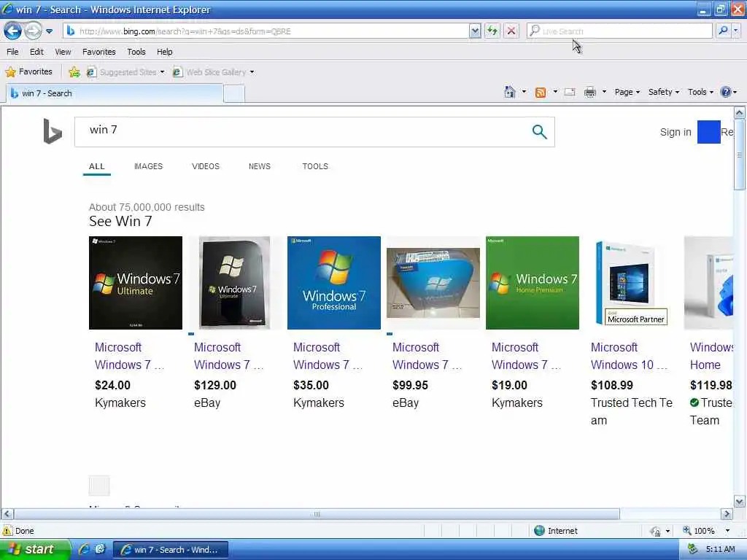Image resolution: width=747 pixels, height=560 pixels.
Task: Click the bing.com address bar
Action: click(266, 31)
